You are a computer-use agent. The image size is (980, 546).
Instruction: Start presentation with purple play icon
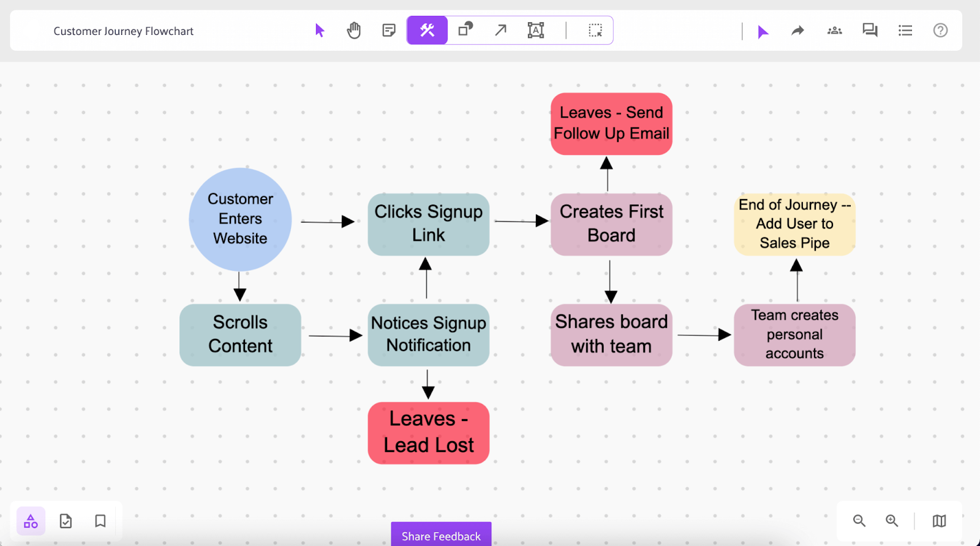pyautogui.click(x=763, y=32)
